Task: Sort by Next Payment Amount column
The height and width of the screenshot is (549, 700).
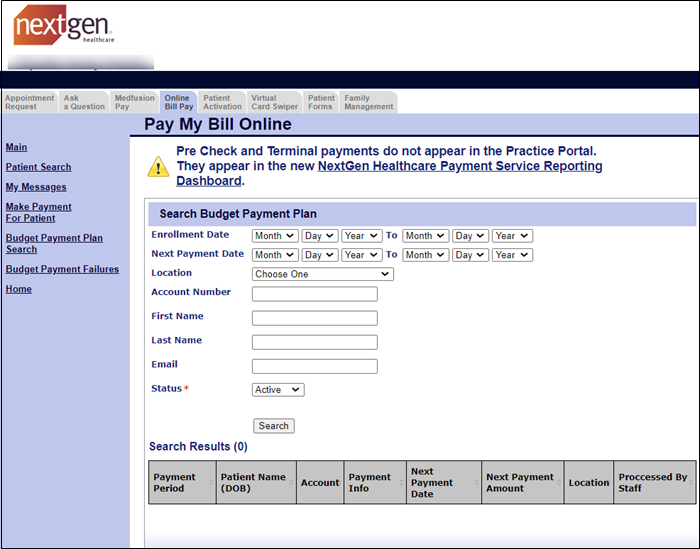Action: (523, 482)
